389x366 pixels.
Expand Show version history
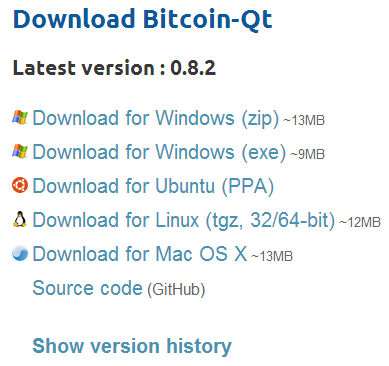coord(132,346)
